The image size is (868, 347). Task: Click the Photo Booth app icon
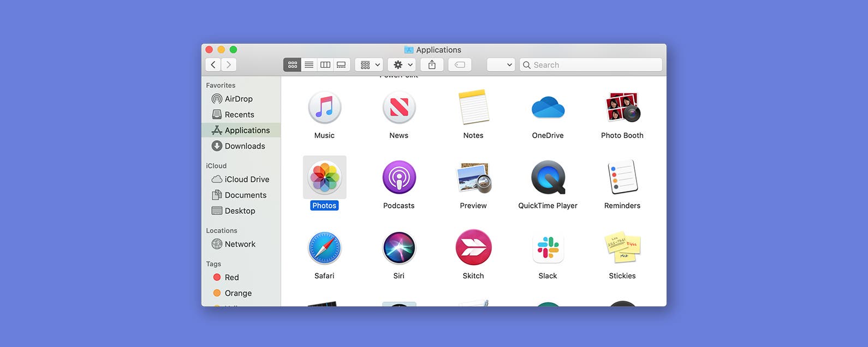pos(622,107)
